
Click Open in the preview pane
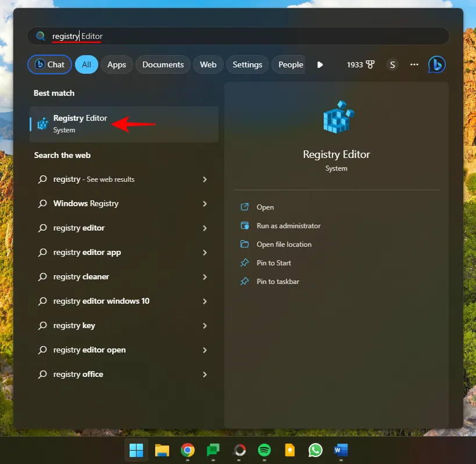pos(265,207)
